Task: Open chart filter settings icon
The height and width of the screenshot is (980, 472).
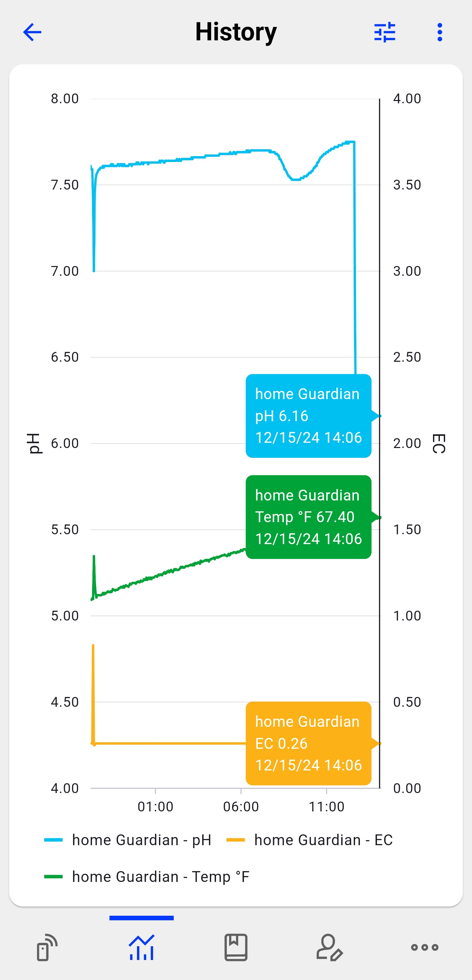Action: pos(384,32)
